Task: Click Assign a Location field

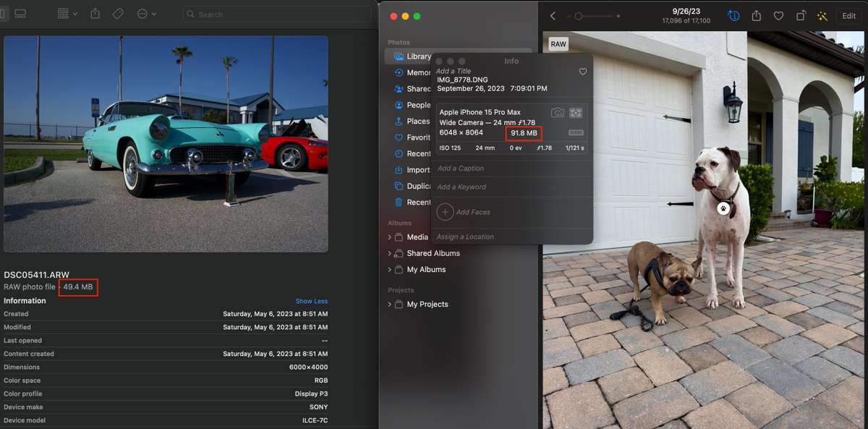Action: [x=465, y=237]
